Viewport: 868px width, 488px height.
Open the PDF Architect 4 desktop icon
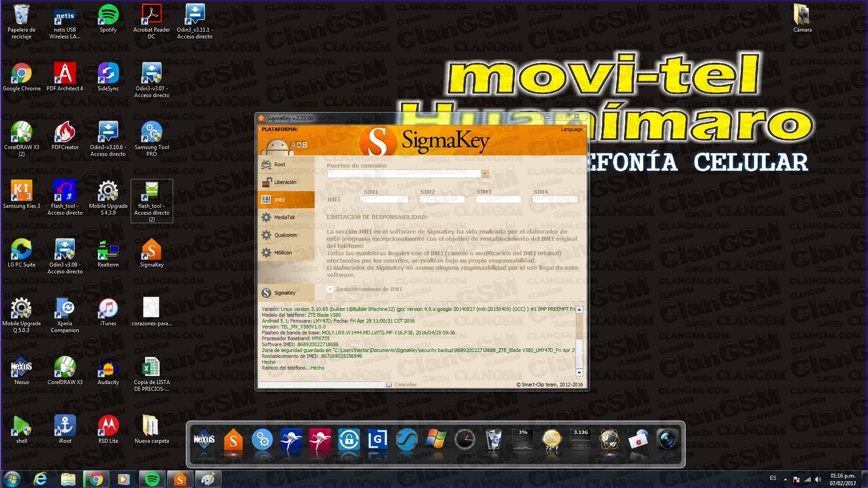click(x=65, y=77)
